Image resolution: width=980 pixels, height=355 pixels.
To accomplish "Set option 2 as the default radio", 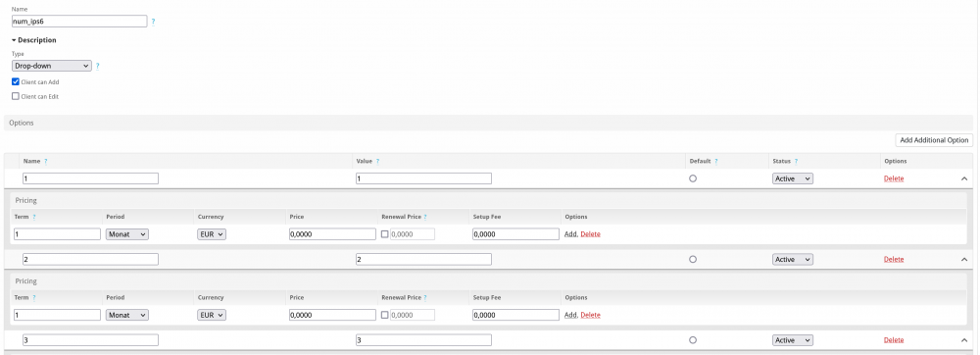I will pyautogui.click(x=693, y=259).
